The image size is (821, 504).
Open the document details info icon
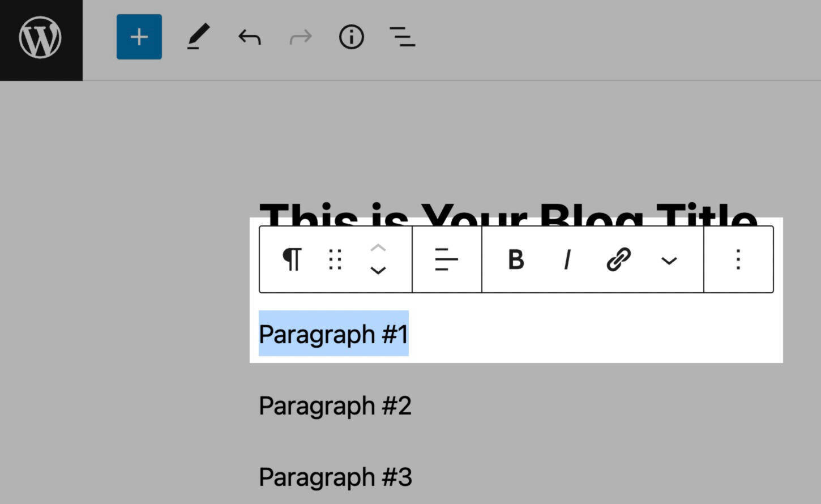click(x=351, y=37)
